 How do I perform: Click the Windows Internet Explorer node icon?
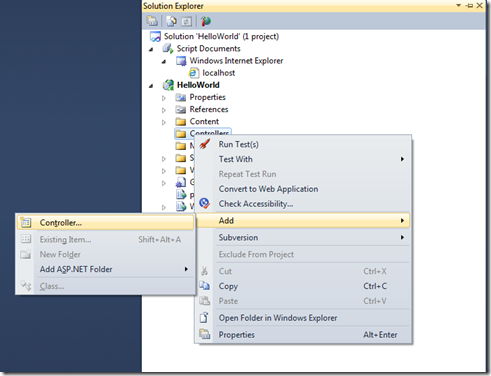tap(181, 61)
